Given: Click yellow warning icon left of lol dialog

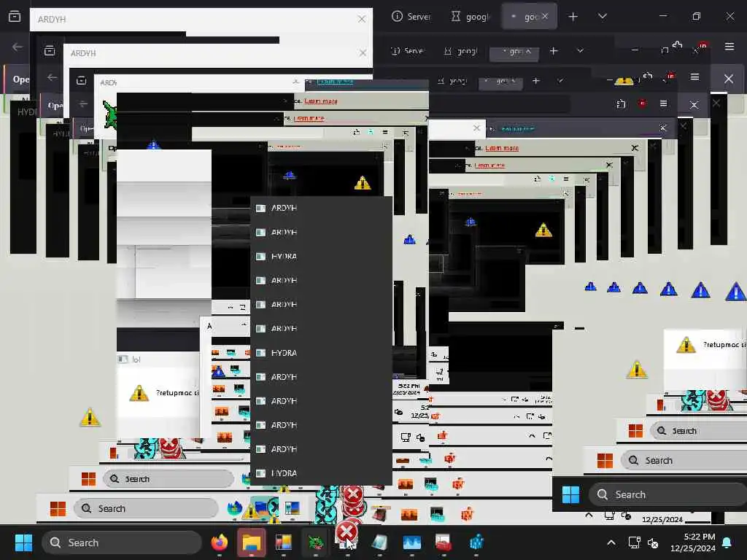Looking at the screenshot, I should (x=90, y=417).
